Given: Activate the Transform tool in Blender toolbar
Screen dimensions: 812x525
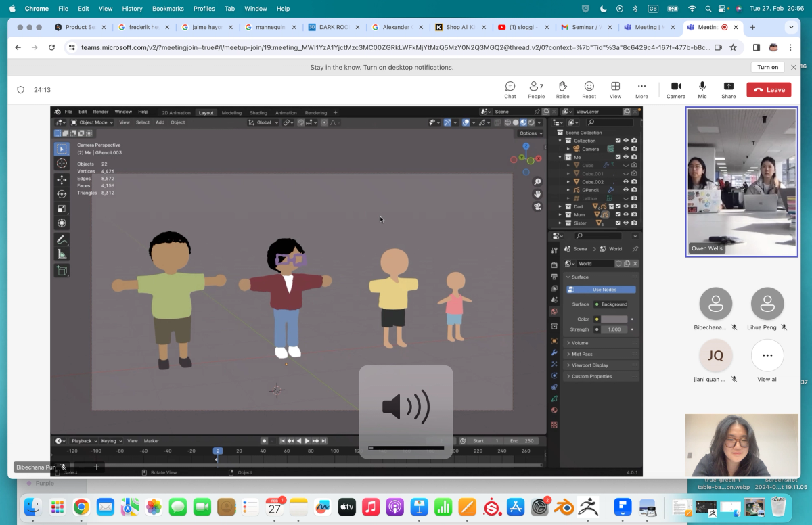Looking at the screenshot, I should (x=62, y=223).
